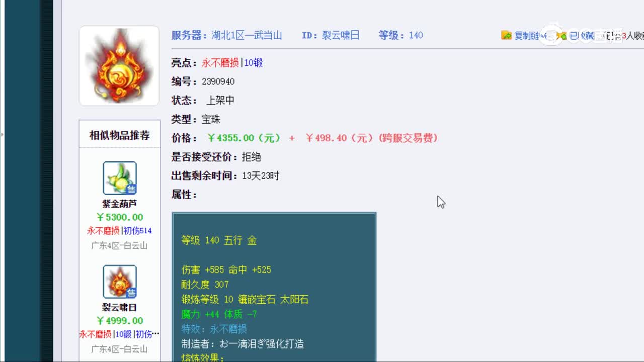Image resolution: width=644 pixels, height=362 pixels.
Task: Click the level value 140 in header
Action: (x=416, y=35)
